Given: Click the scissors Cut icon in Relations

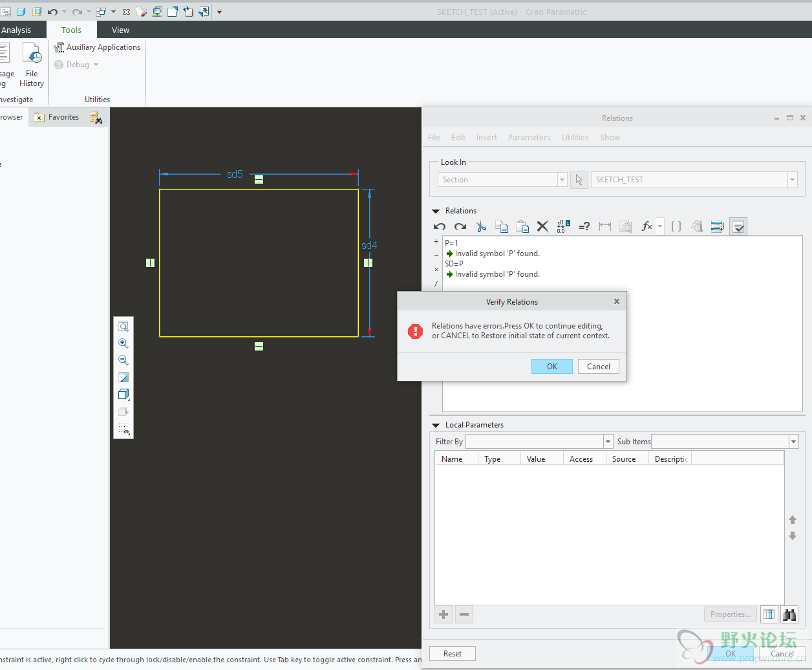Looking at the screenshot, I should click(481, 226).
